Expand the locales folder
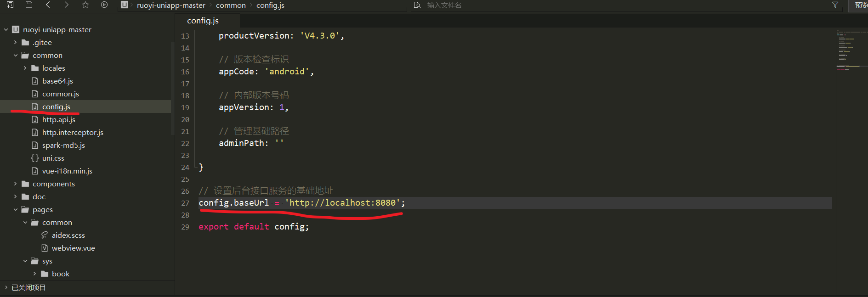The image size is (868, 297). click(x=25, y=68)
